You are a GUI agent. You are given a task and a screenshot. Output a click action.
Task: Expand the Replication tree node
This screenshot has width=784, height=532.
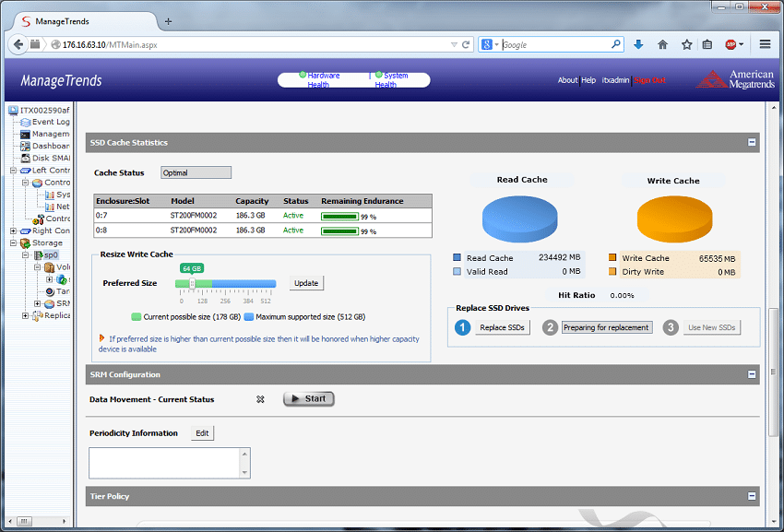pyautogui.click(x=25, y=315)
